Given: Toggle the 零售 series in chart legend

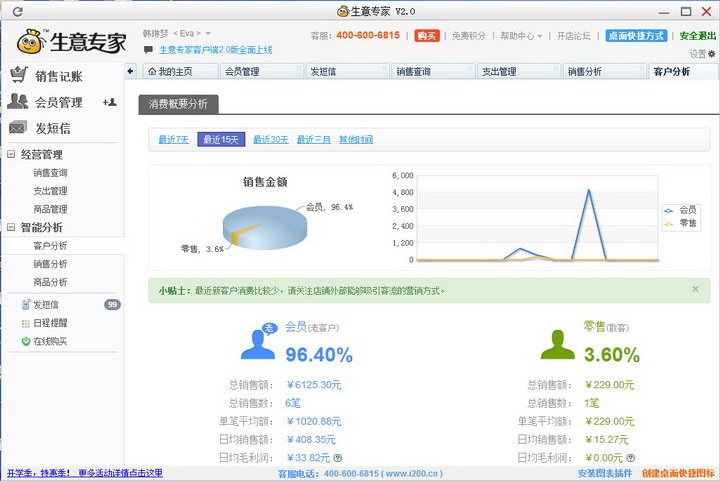Looking at the screenshot, I should click(x=681, y=223).
